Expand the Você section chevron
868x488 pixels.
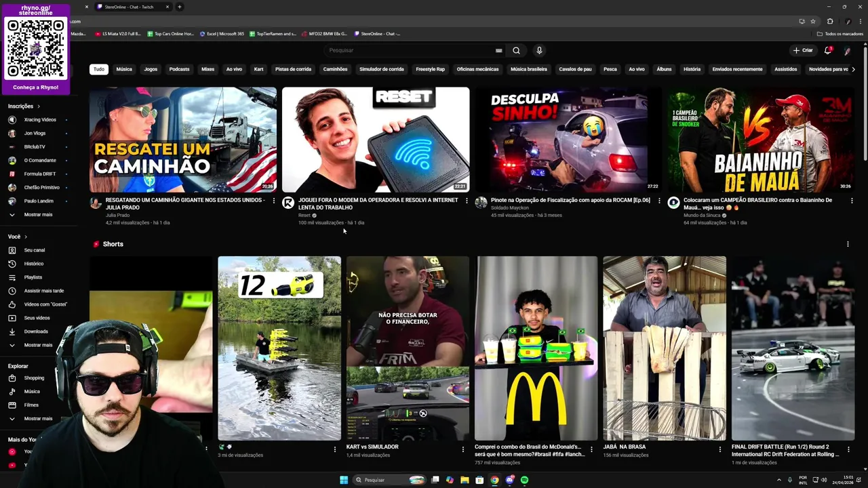click(26, 237)
